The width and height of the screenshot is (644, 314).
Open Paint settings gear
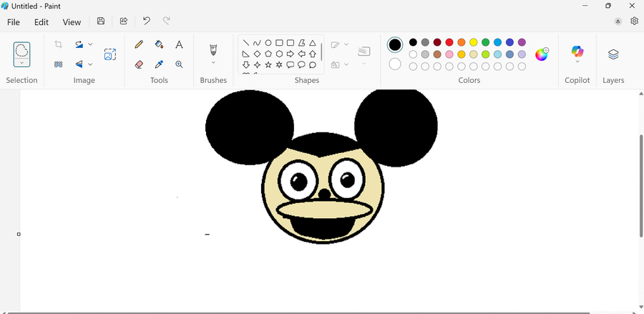(634, 21)
